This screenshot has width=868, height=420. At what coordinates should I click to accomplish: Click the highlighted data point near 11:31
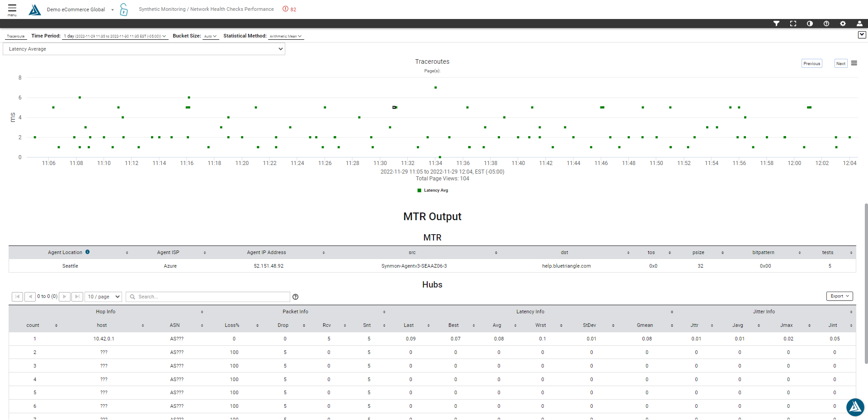[x=394, y=107]
